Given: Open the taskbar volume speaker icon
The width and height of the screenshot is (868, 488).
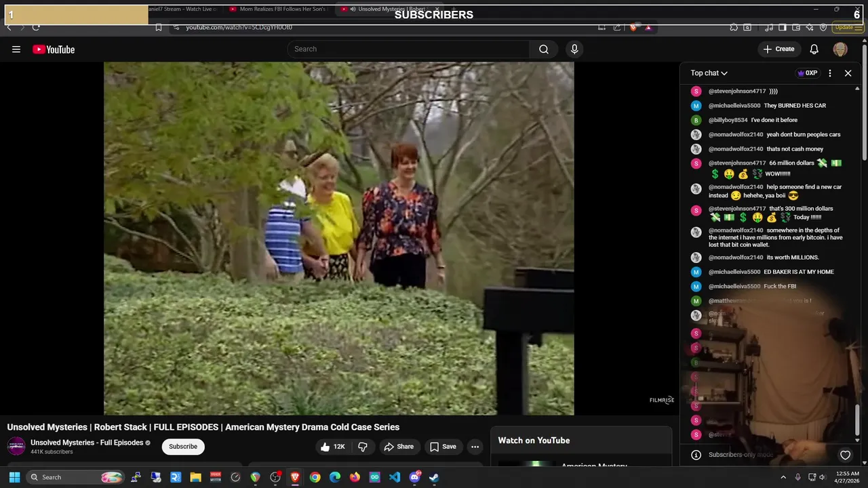Looking at the screenshot, I should point(824,477).
